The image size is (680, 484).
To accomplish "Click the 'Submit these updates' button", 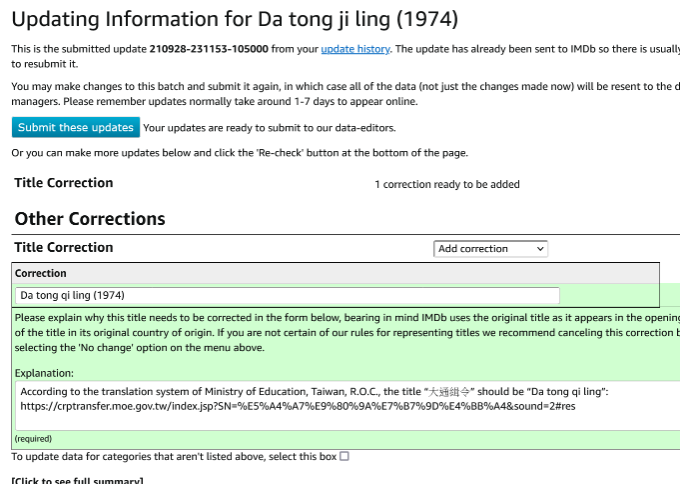I will (76, 127).
